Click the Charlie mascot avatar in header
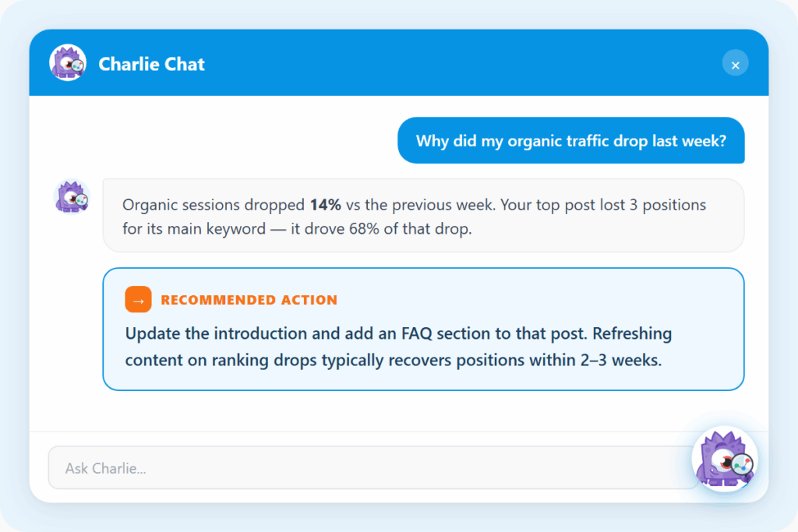Image resolution: width=798 pixels, height=532 pixels. click(x=68, y=62)
